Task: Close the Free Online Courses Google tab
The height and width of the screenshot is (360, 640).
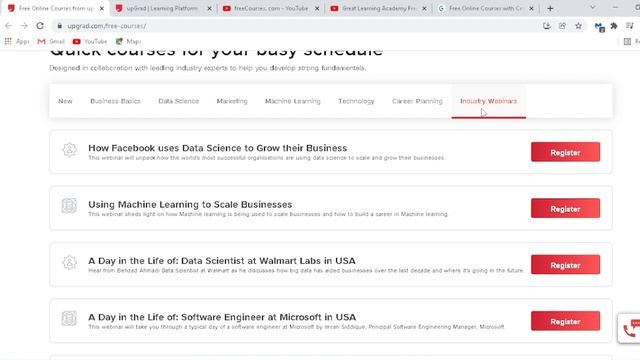Action: coord(531,8)
